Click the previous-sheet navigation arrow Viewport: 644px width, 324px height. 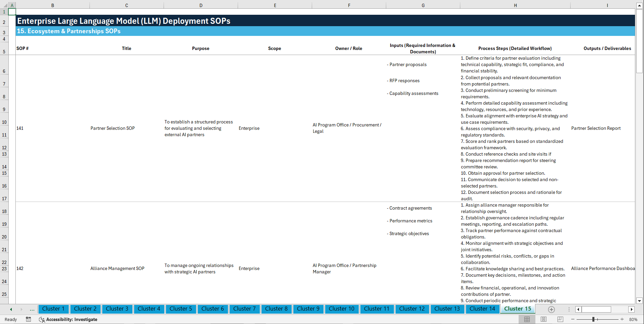10,309
